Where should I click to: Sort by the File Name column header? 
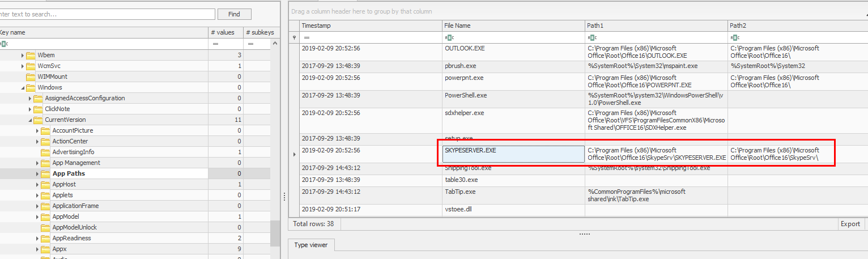(x=513, y=26)
